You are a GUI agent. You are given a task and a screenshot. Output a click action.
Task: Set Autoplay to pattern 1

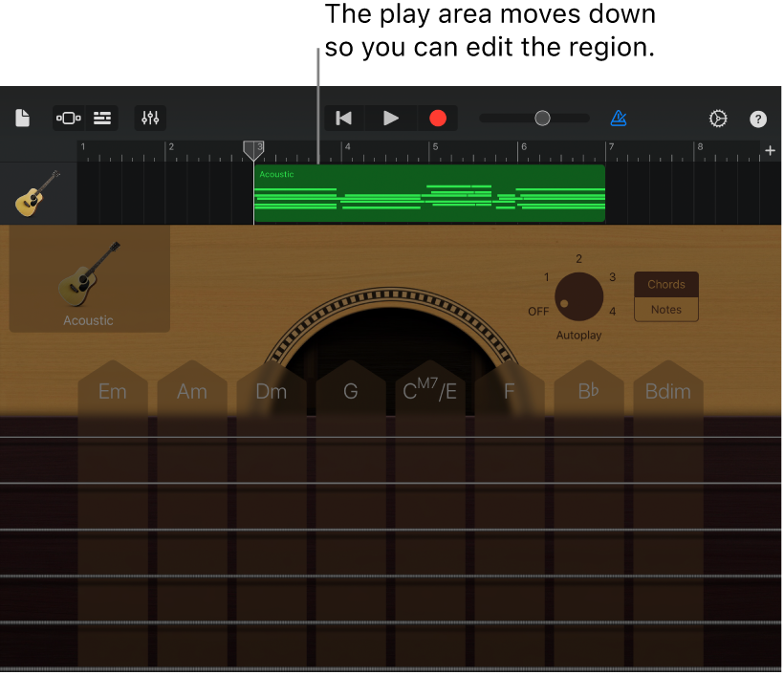(547, 277)
